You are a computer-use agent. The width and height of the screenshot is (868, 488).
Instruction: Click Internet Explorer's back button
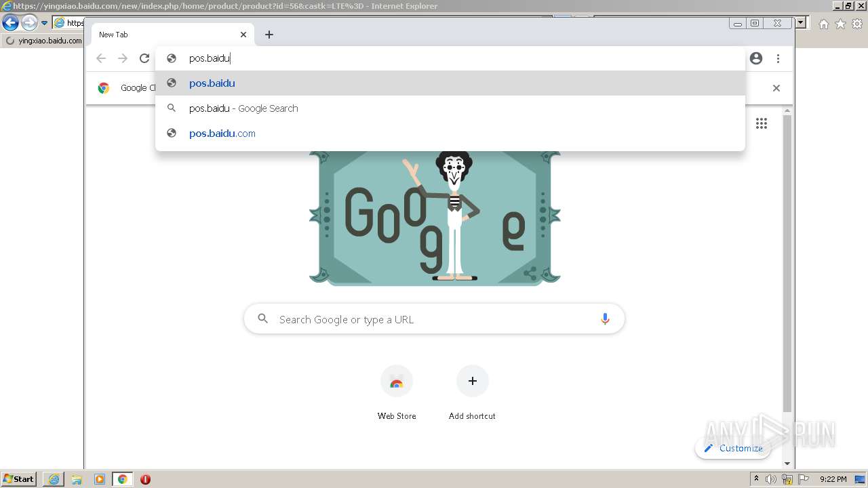[x=10, y=23]
